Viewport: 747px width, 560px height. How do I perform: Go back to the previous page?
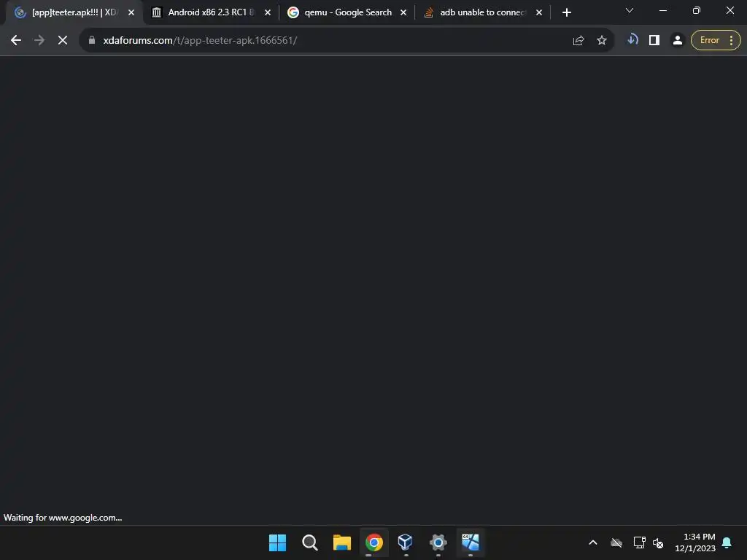point(16,41)
